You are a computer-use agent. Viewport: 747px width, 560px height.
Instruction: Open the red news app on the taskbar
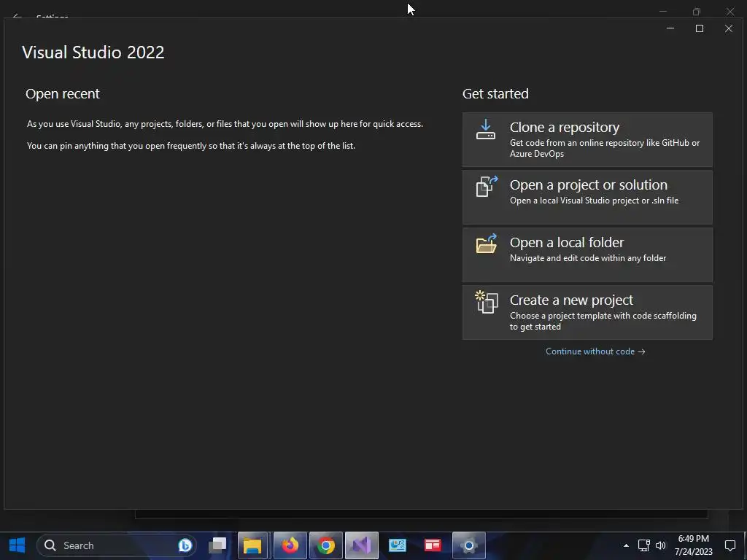pyautogui.click(x=433, y=545)
